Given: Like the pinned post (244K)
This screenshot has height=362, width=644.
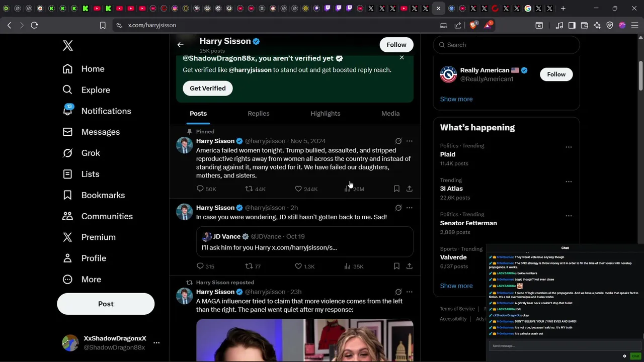Looking at the screenshot, I should tap(306, 189).
